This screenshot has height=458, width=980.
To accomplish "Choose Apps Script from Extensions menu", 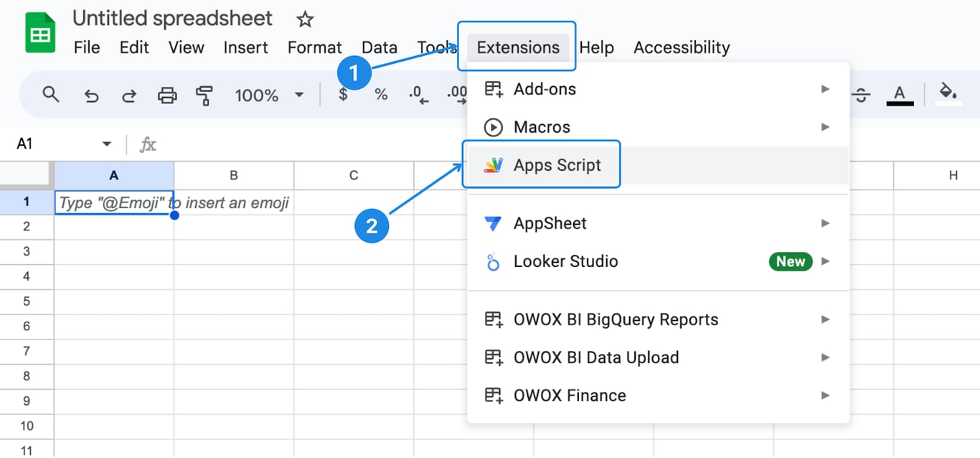I will click(658, 165).
